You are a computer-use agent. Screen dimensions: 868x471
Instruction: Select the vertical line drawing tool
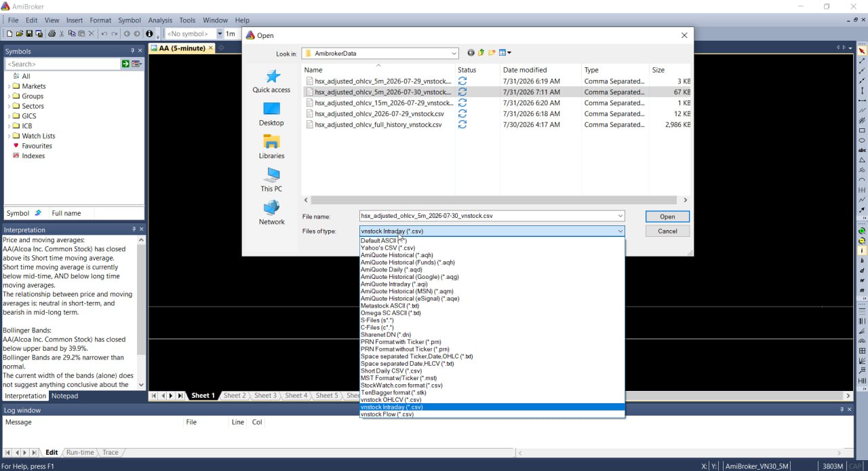pos(862,90)
